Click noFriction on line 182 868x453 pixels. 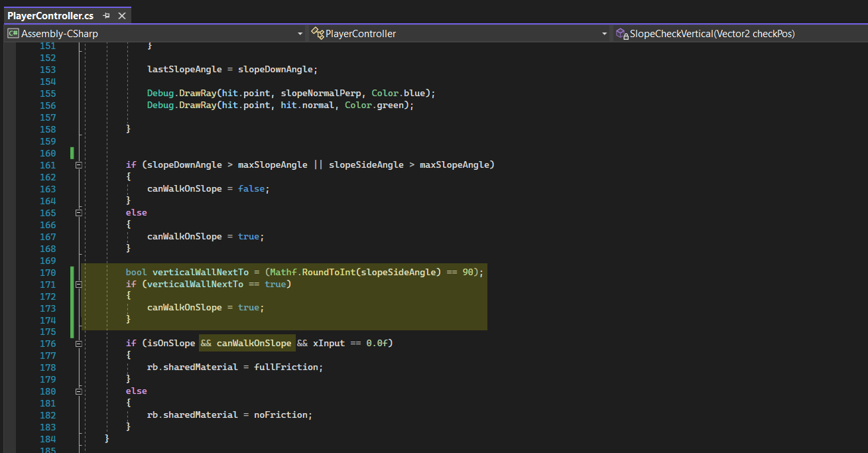point(280,415)
